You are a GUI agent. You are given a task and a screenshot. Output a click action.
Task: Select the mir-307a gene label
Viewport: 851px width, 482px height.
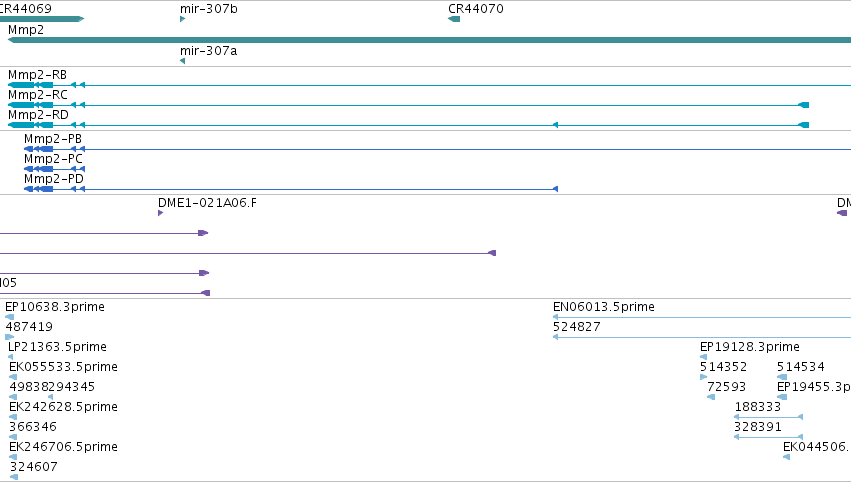[208, 50]
